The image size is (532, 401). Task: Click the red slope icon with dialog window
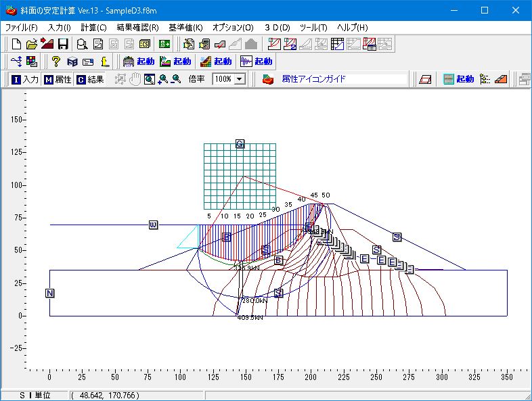point(370,44)
